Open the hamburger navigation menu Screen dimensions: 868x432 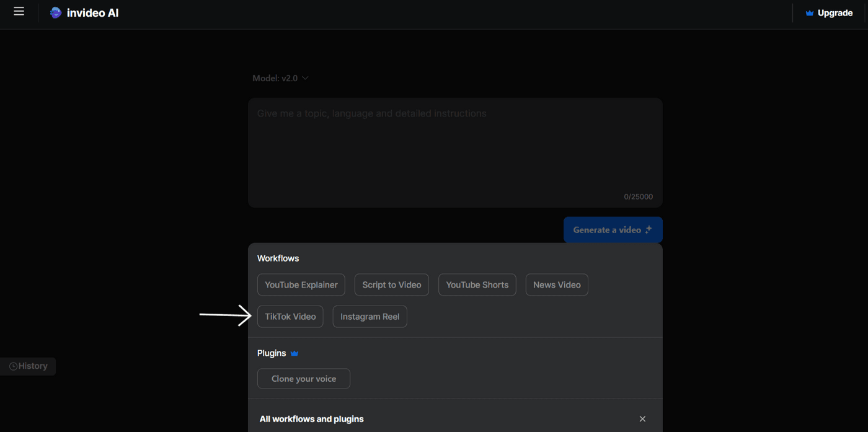19,11
